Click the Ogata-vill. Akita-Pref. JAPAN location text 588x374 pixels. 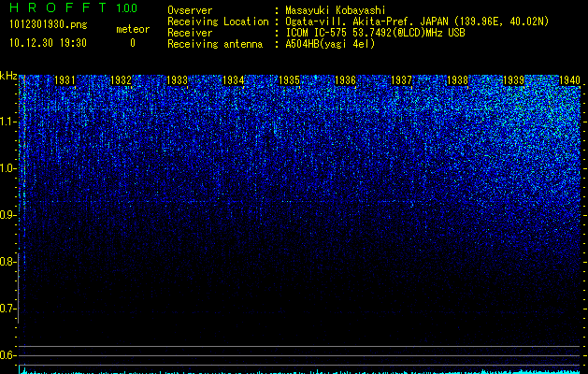[417, 22]
